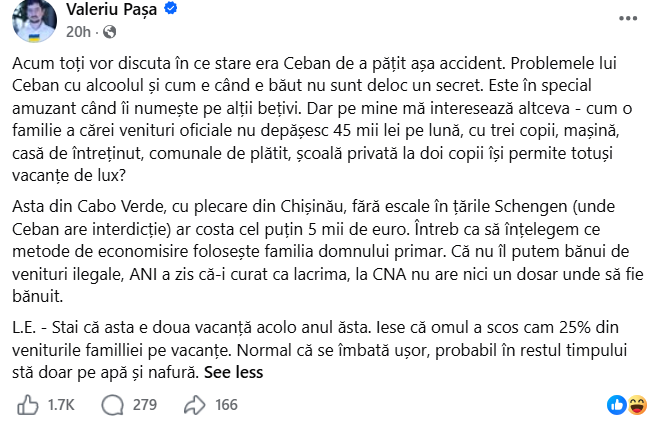Click the blue verified badge
The image size is (658, 434).
click(x=170, y=8)
